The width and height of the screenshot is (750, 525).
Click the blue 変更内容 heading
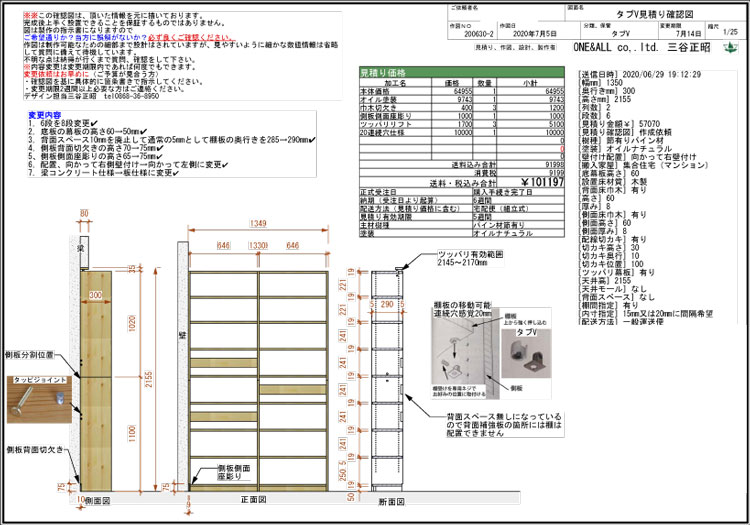click(x=44, y=115)
